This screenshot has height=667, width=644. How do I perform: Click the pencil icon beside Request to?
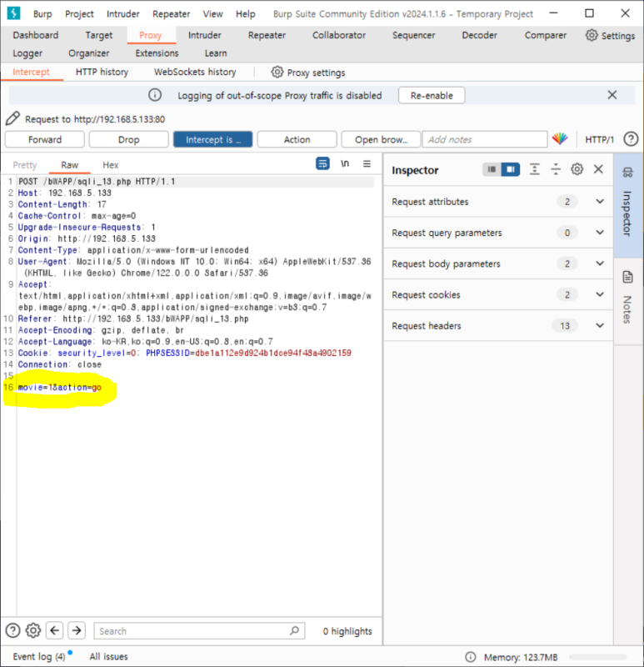click(x=12, y=118)
